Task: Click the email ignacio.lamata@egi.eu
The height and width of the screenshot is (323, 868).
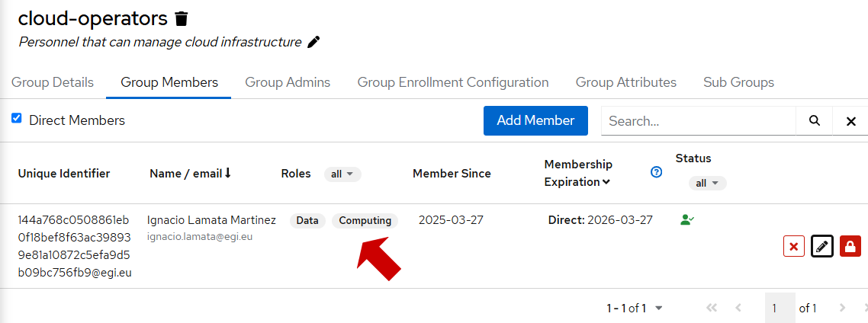Action: pyautogui.click(x=199, y=237)
